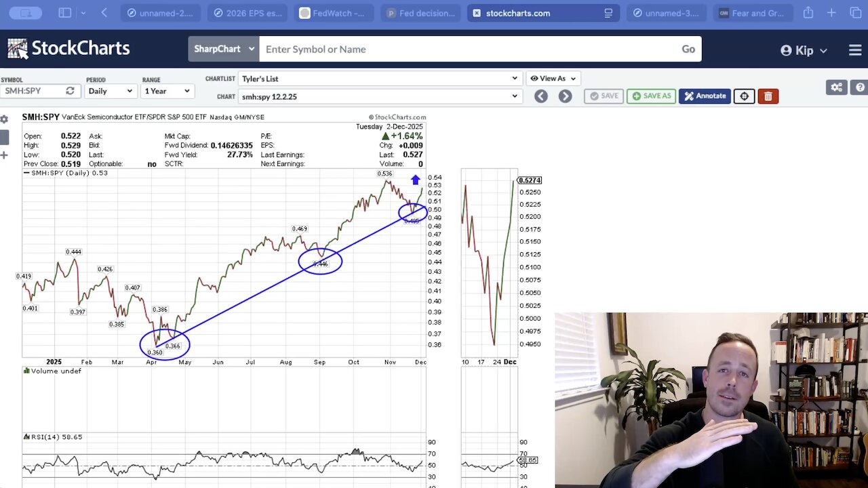The image size is (868, 488).
Task: Expand the Range dropdown set to 1 Year
Action: pyautogui.click(x=167, y=91)
